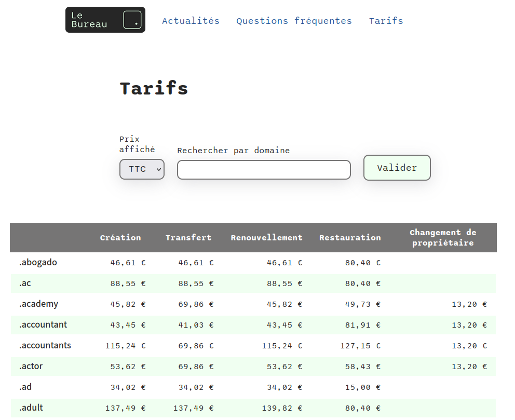The height and width of the screenshot is (420, 515).
Task: Select the .adult domain row
Action: pyautogui.click(x=31, y=408)
